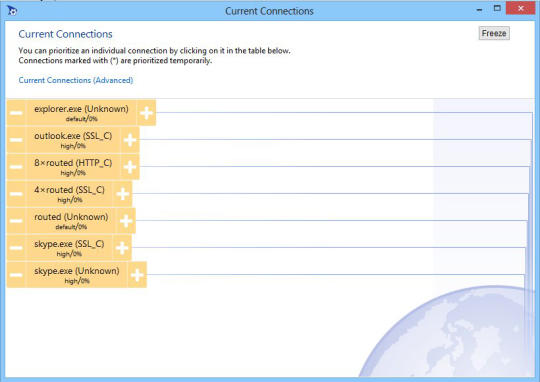Lower priority of explorer.exe (Unknown) with minus
The width and height of the screenshot is (540, 382).
(16, 113)
